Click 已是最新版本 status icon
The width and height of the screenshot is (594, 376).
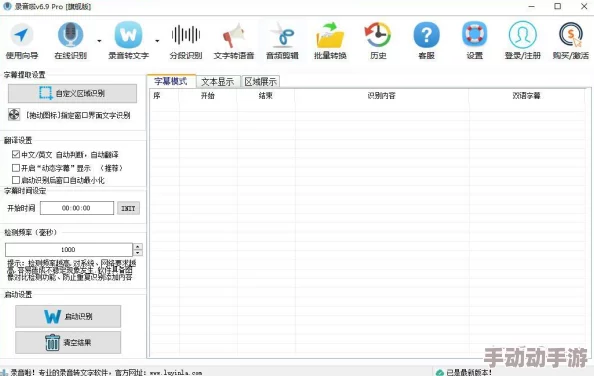point(440,373)
